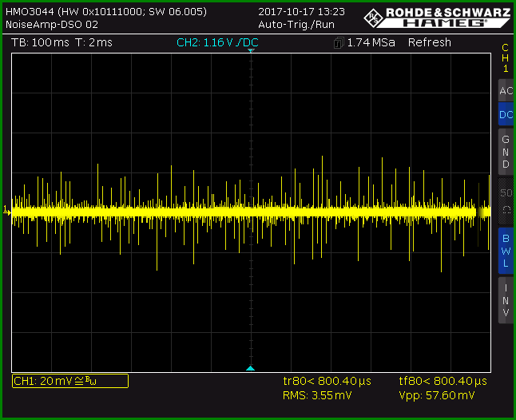Image resolution: width=516 pixels, height=420 pixels.
Task: Click the Rohde & Schwarz Hameg logo
Action: coord(438,18)
